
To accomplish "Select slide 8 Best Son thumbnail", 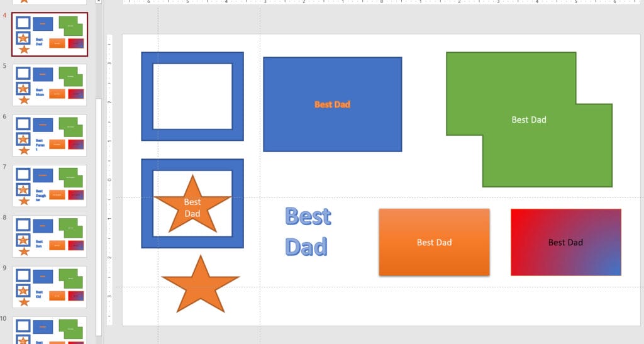I will tap(50, 236).
